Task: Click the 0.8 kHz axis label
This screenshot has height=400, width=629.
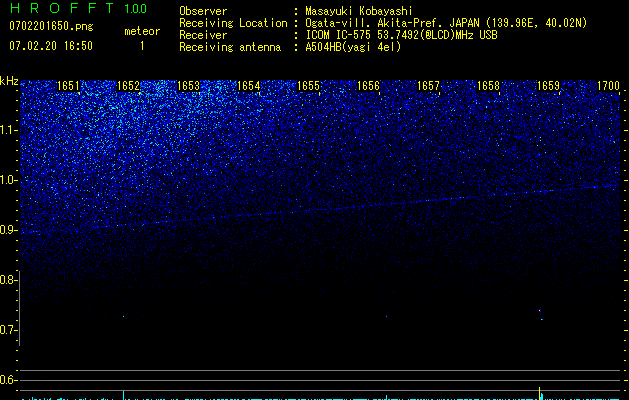Action: coord(9,280)
